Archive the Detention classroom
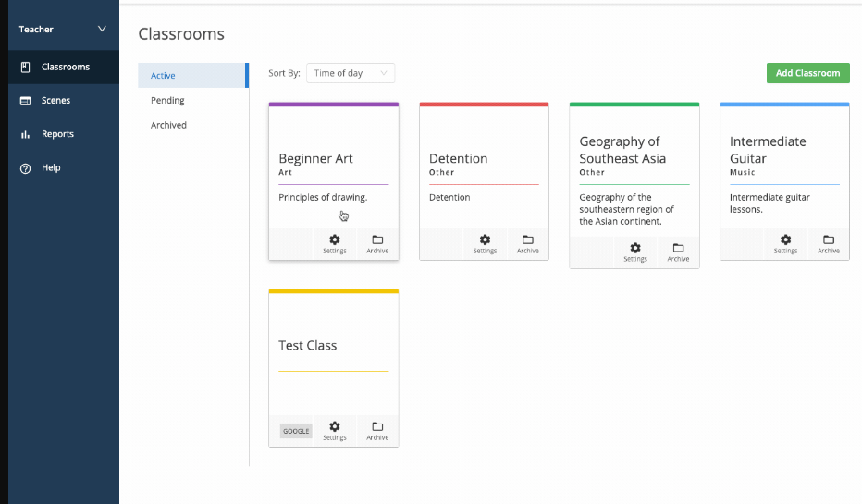Viewport: 862px width, 504px height. (528, 243)
